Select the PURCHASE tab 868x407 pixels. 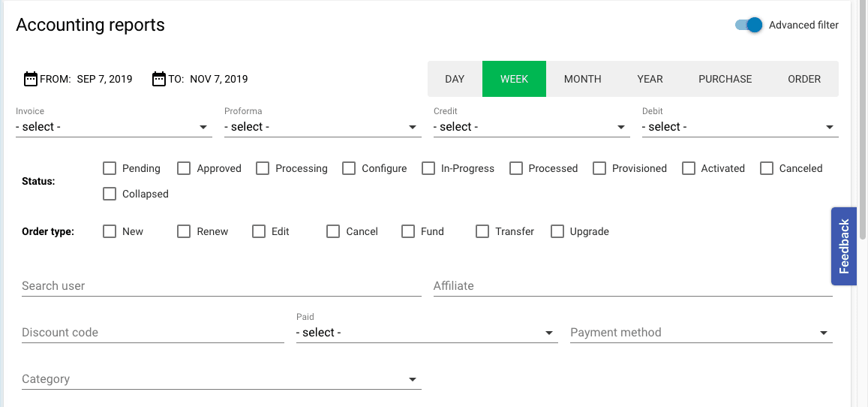pos(725,79)
